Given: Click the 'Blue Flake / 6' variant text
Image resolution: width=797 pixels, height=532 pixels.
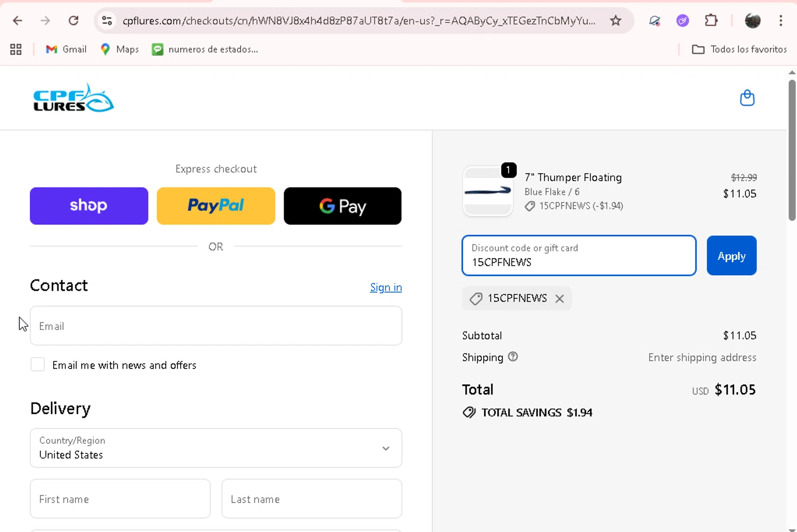Looking at the screenshot, I should coord(552,192).
